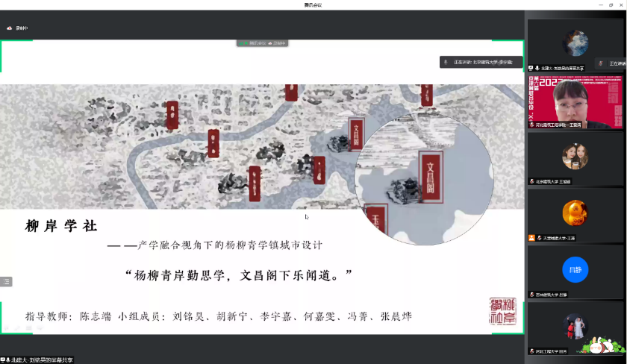Open the hamburger menu on slide's left edge
Image resolution: width=627 pixels, height=364 pixels.
pyautogui.click(x=7, y=281)
